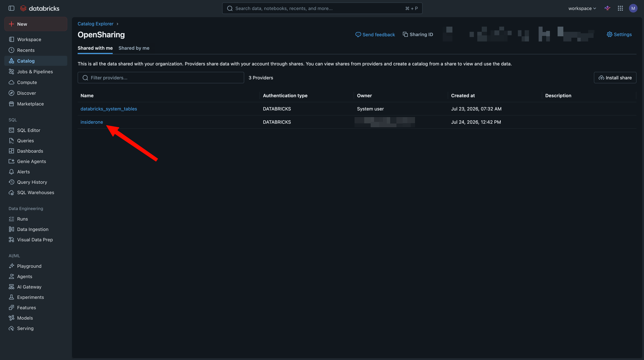Screen dimensions: 644x360
Task: Sort by the Name column header
Action: [x=87, y=96]
